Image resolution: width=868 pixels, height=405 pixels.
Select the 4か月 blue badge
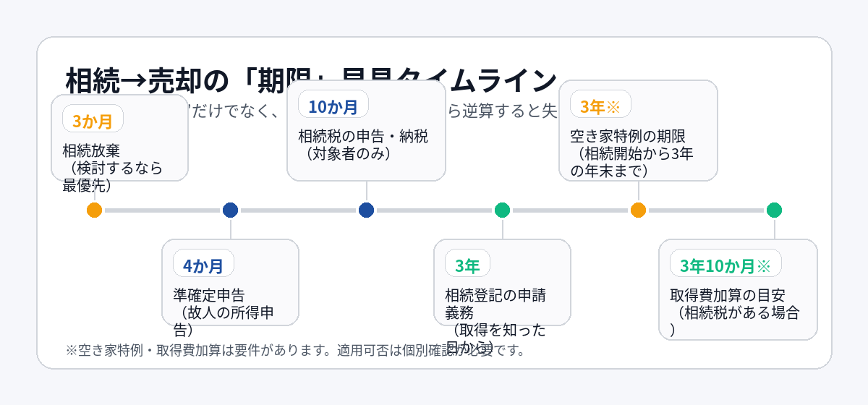(203, 265)
